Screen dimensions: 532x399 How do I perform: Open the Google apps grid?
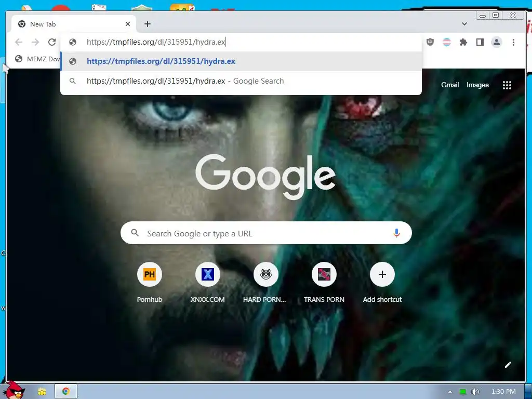tap(507, 85)
